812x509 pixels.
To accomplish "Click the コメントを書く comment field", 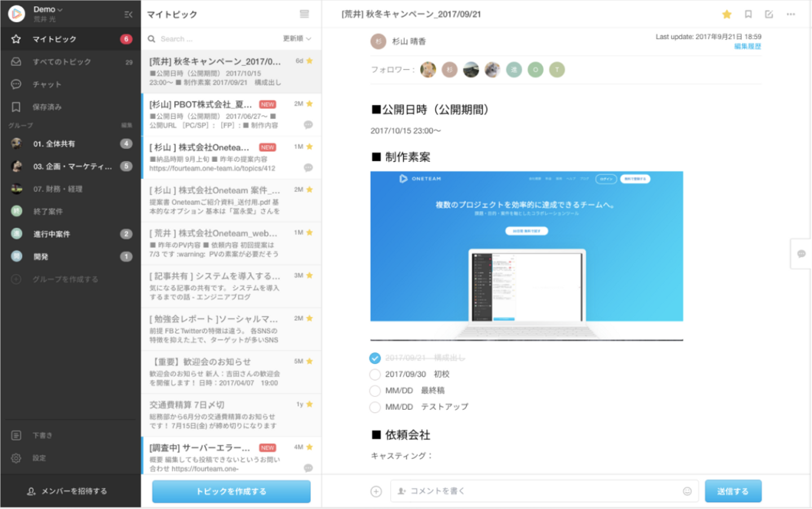I will point(544,491).
